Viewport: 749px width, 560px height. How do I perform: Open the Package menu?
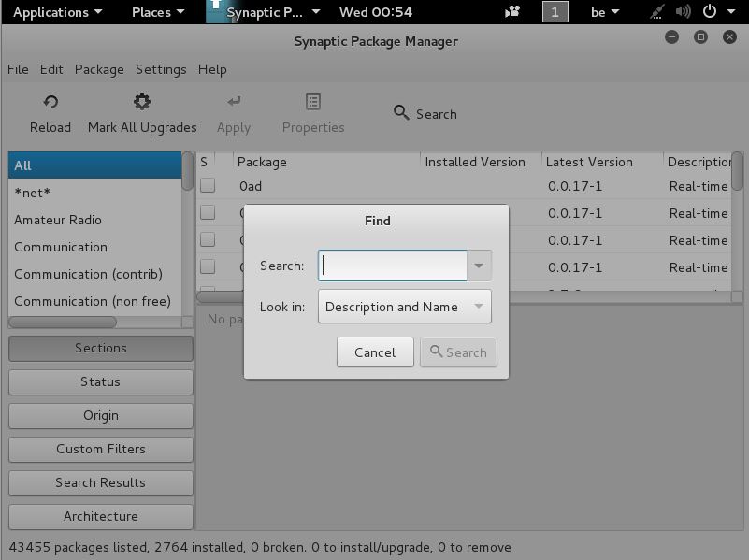point(99,69)
